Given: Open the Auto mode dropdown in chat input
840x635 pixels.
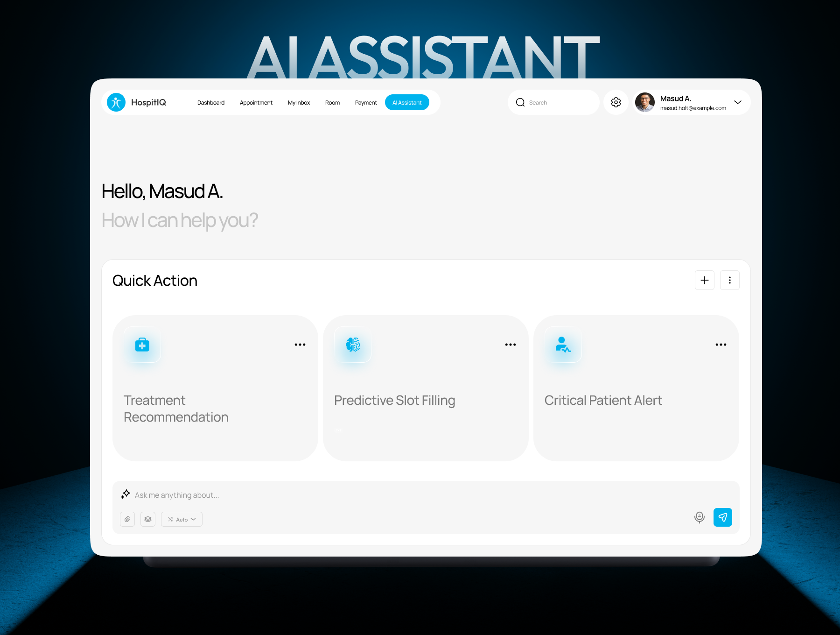Looking at the screenshot, I should click(x=182, y=519).
